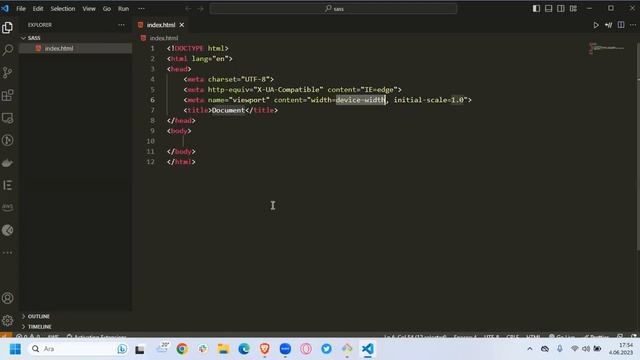Open the Edit menu
The image size is (640, 360).
pyautogui.click(x=38, y=9)
